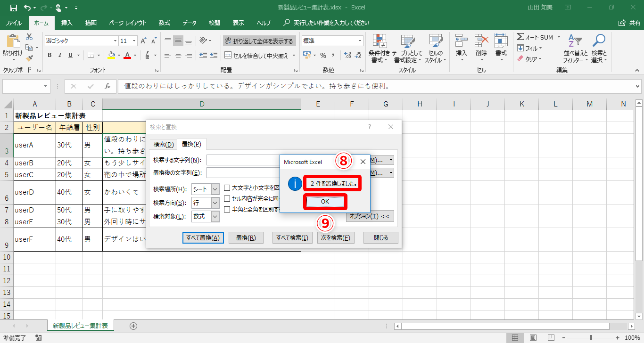Click the increase decimal icon

point(347,55)
